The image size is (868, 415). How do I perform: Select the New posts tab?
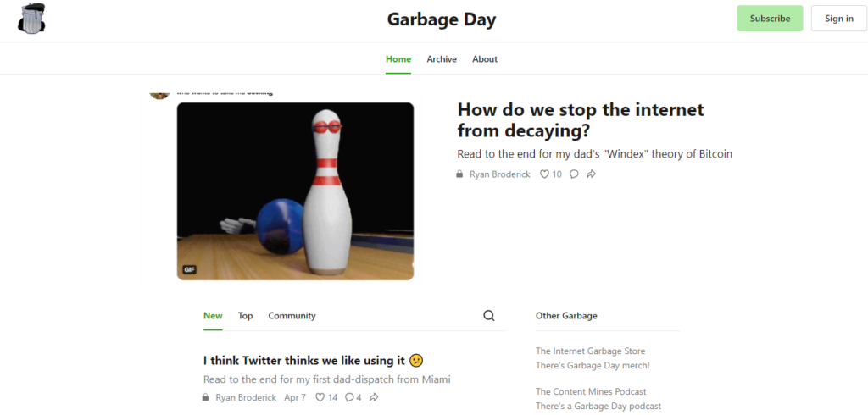[213, 316]
